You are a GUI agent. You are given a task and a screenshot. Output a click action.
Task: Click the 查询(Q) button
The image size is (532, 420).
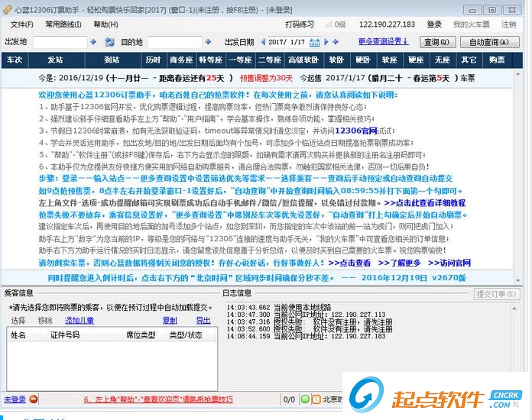coord(437,42)
